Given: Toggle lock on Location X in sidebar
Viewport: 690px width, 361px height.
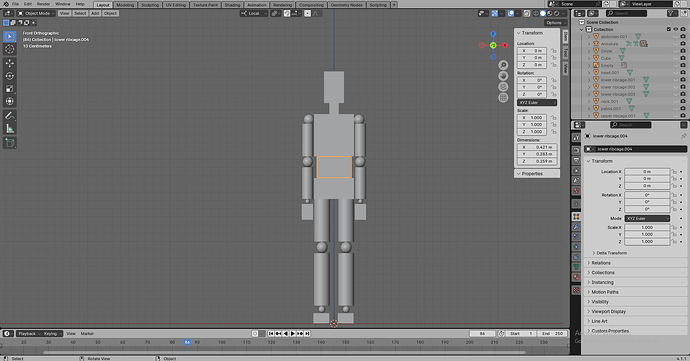Looking at the screenshot, I should (x=554, y=51).
